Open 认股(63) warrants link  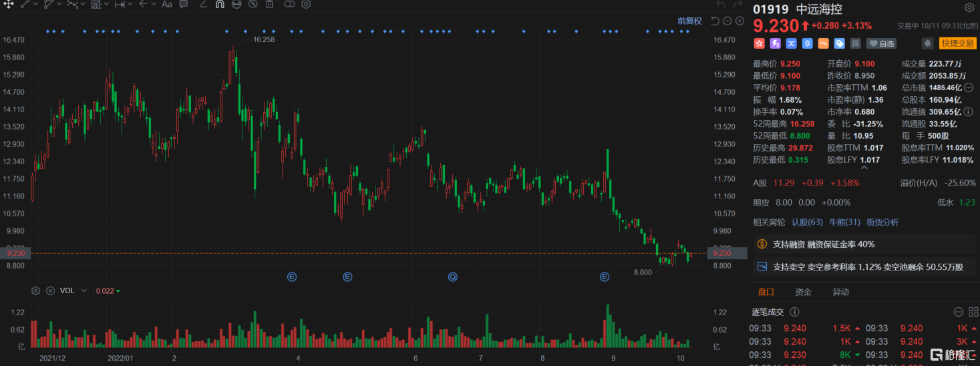coord(807,222)
